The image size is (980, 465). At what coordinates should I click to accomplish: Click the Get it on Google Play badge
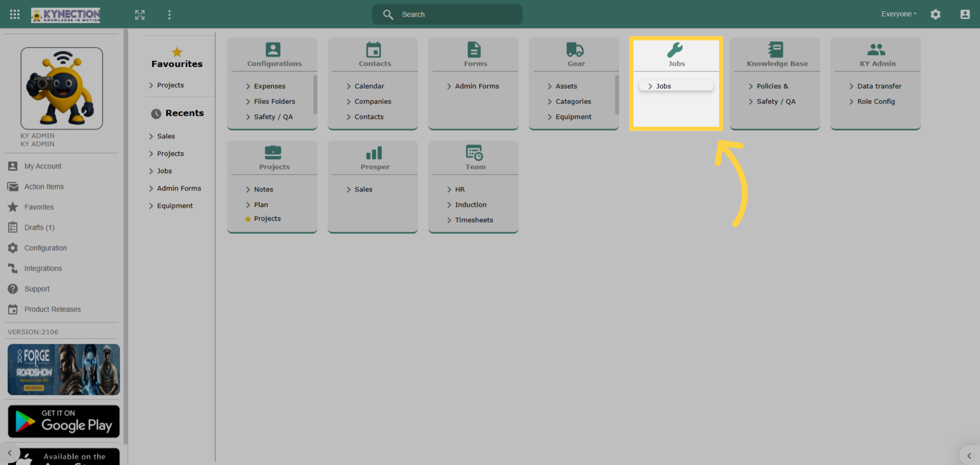64,421
